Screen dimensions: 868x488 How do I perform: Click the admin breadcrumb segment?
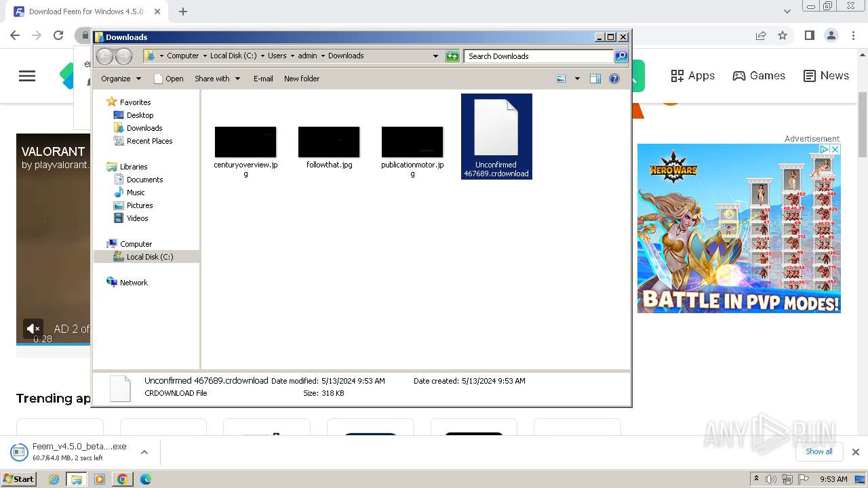(307, 56)
